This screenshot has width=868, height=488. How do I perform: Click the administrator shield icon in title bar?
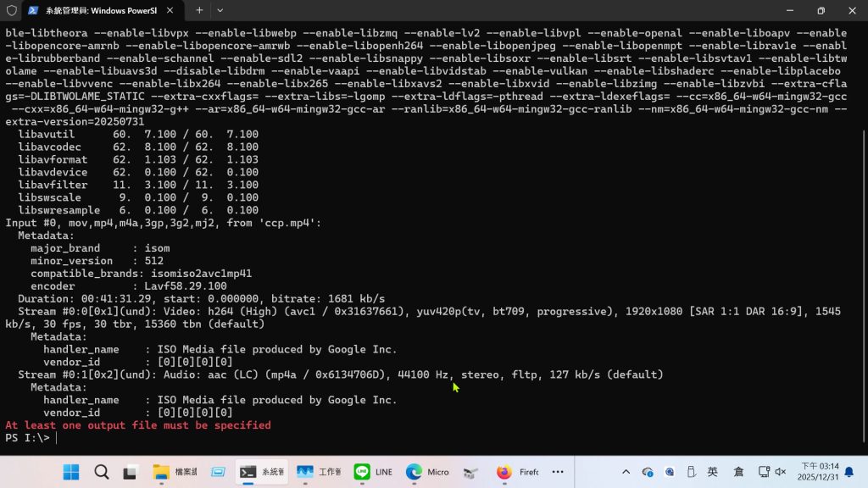12,10
